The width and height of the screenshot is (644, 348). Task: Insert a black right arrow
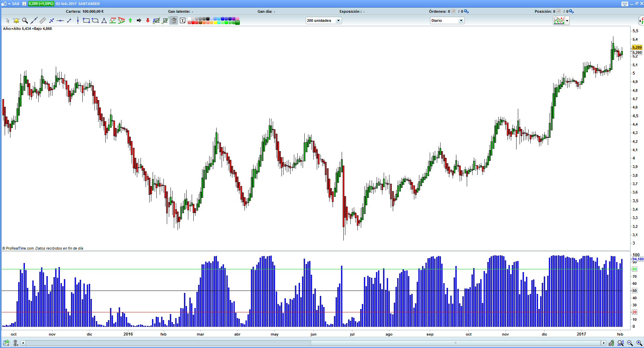[x=139, y=21]
